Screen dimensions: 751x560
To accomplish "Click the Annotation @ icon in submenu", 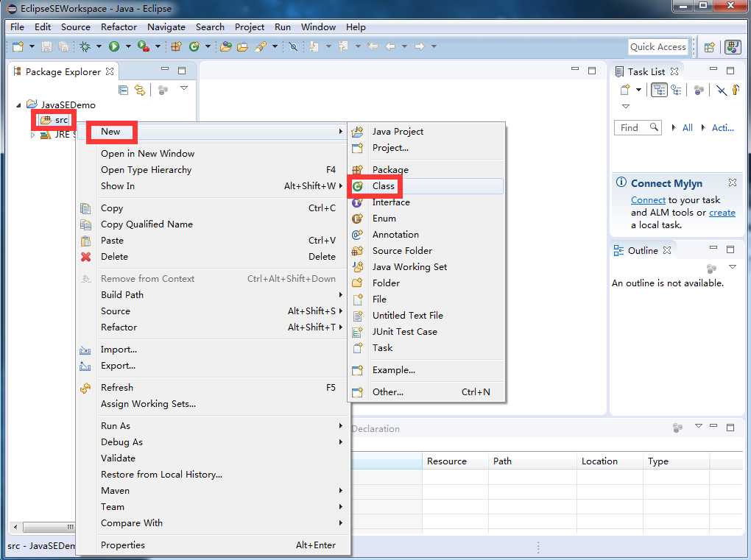I will pyautogui.click(x=357, y=235).
